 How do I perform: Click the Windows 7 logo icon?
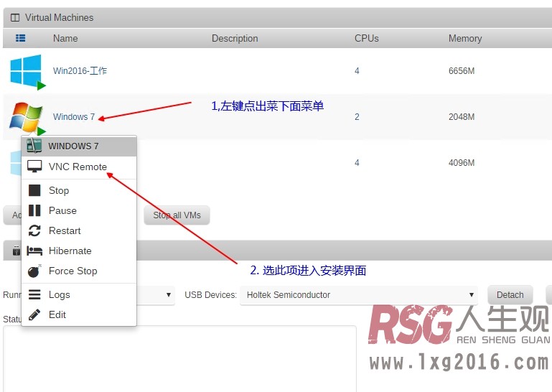[x=25, y=118]
